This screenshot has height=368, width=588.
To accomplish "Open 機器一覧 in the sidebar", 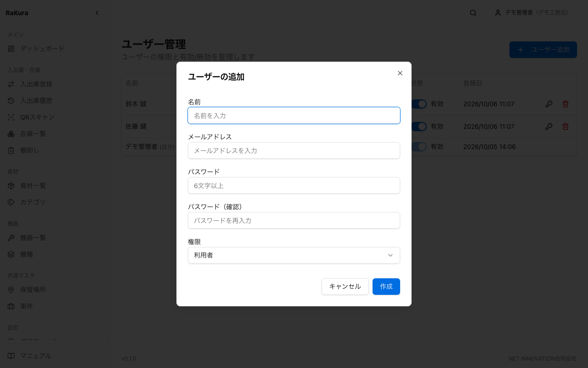I will click(55, 238).
